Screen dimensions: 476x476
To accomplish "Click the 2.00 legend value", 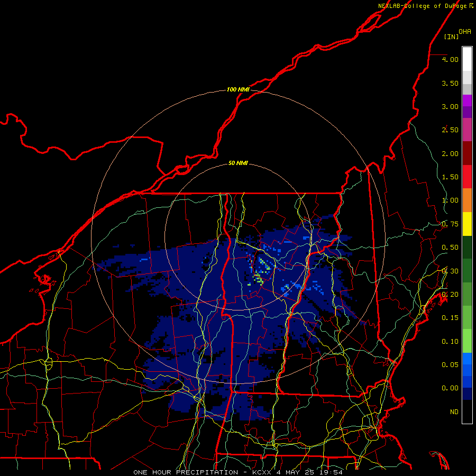I will pos(450,153).
